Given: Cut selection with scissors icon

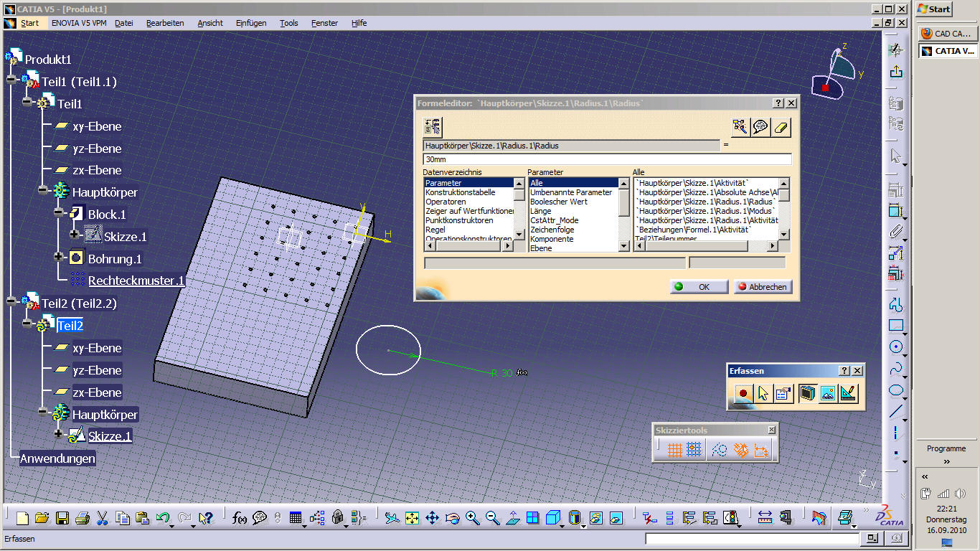Looking at the screenshot, I should [x=102, y=517].
